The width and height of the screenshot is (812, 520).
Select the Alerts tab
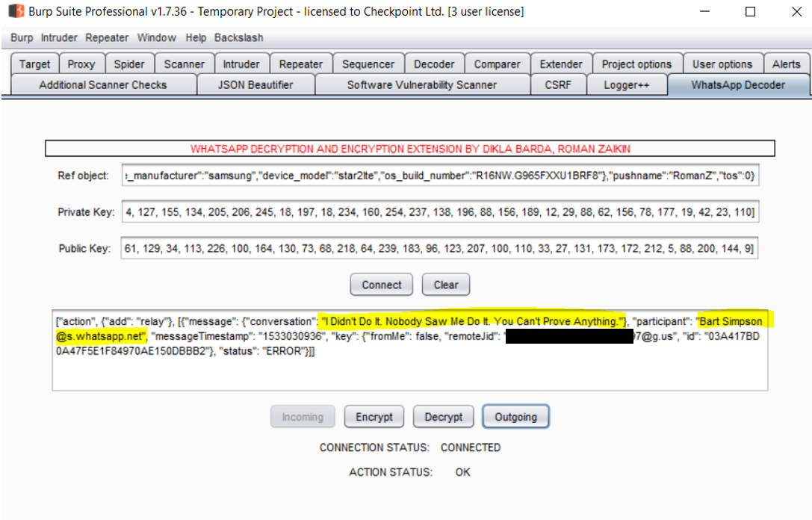pos(786,64)
